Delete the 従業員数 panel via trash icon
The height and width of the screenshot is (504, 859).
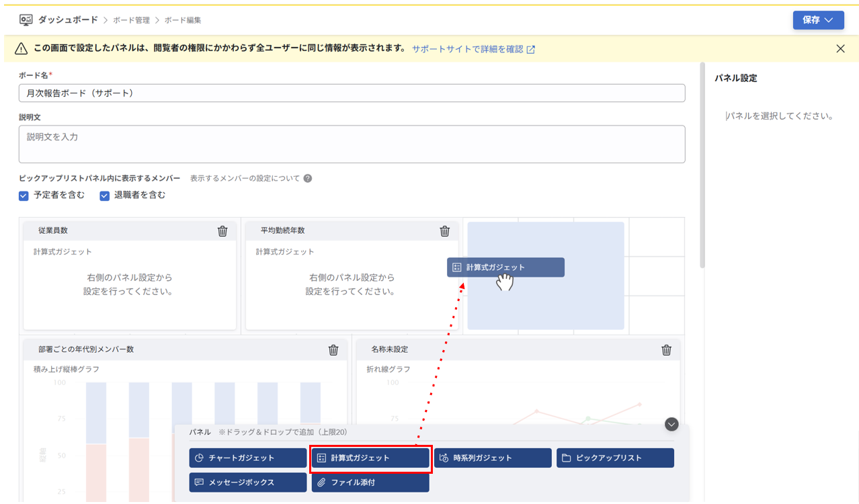click(222, 230)
